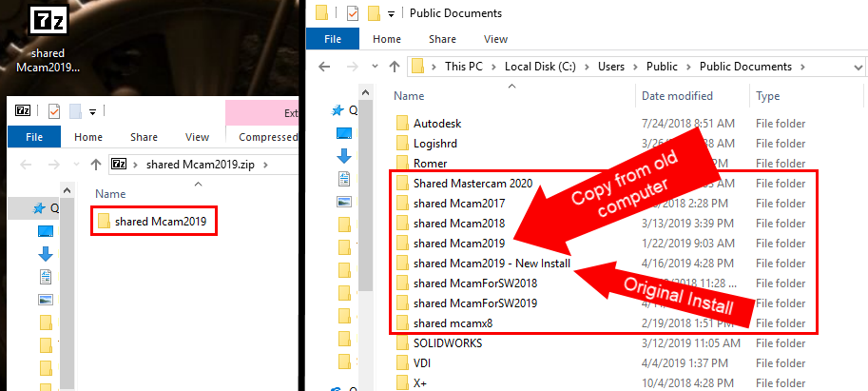Sort by Name column in Public Documents
Screen dimensions: 868x391
coord(409,96)
